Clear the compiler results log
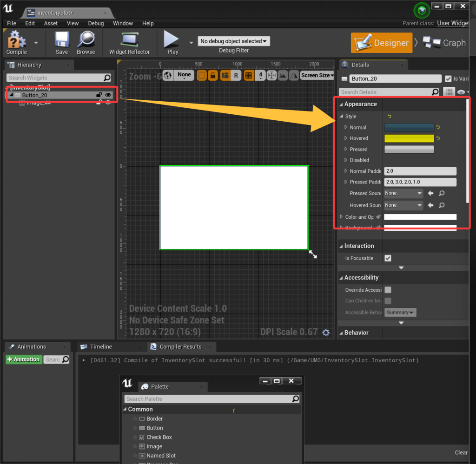This screenshot has width=476, height=464. [x=461, y=452]
